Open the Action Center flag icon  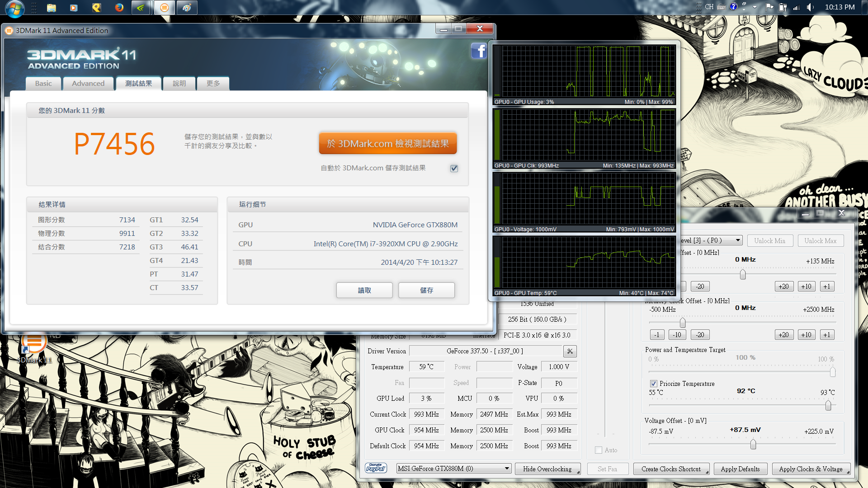pyautogui.click(x=769, y=7)
